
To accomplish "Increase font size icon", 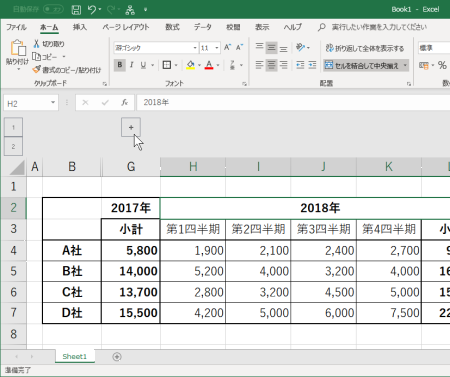I will click(x=227, y=48).
